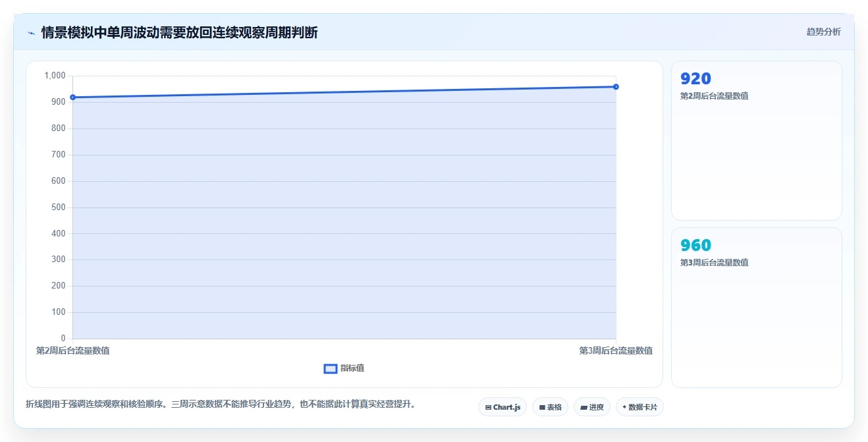Click the 500 y-axis tick label
868x442 pixels.
coord(59,207)
